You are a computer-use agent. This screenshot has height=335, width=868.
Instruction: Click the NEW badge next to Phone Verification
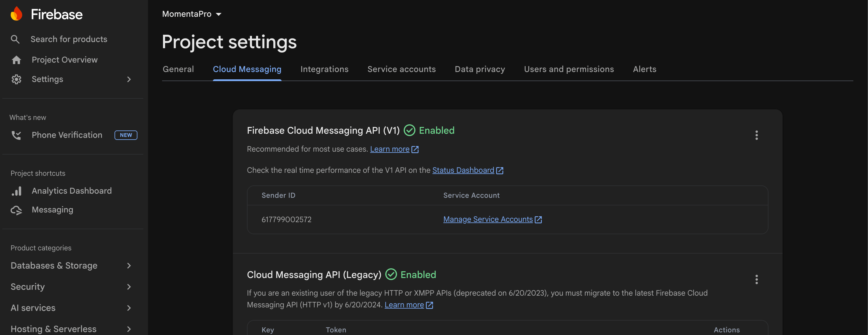[x=126, y=135]
